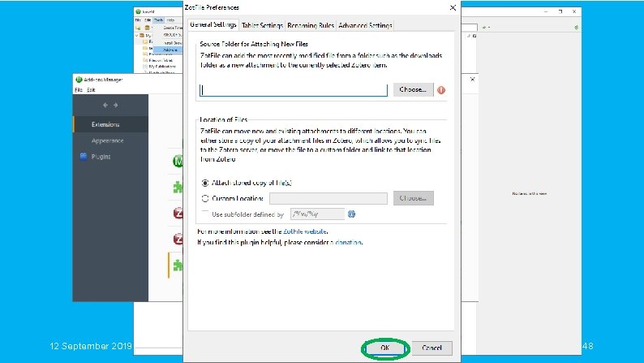Enable Use subfolder defined by checkbox

pyautogui.click(x=205, y=214)
